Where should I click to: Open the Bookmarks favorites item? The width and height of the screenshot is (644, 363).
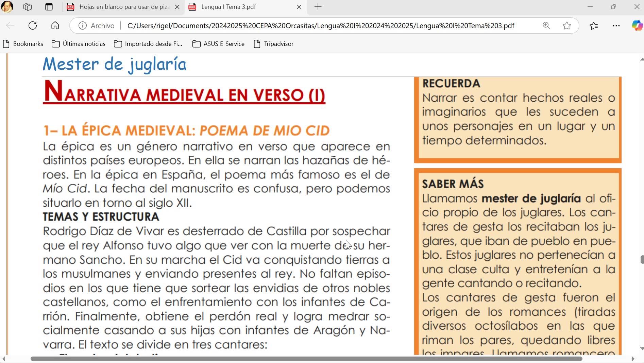(x=23, y=44)
